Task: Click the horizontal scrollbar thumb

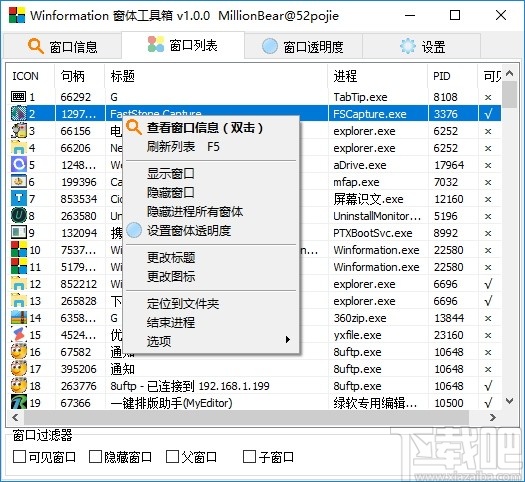Action: point(246,417)
